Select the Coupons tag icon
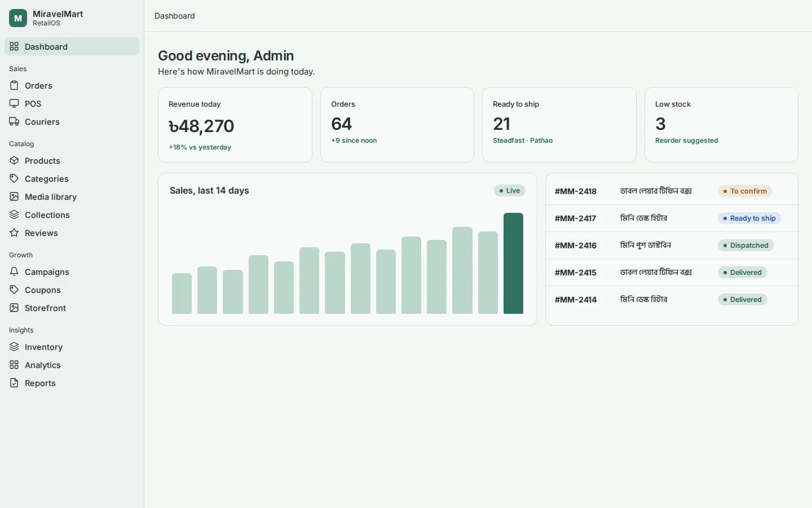This screenshot has width=812, height=508. click(14, 290)
